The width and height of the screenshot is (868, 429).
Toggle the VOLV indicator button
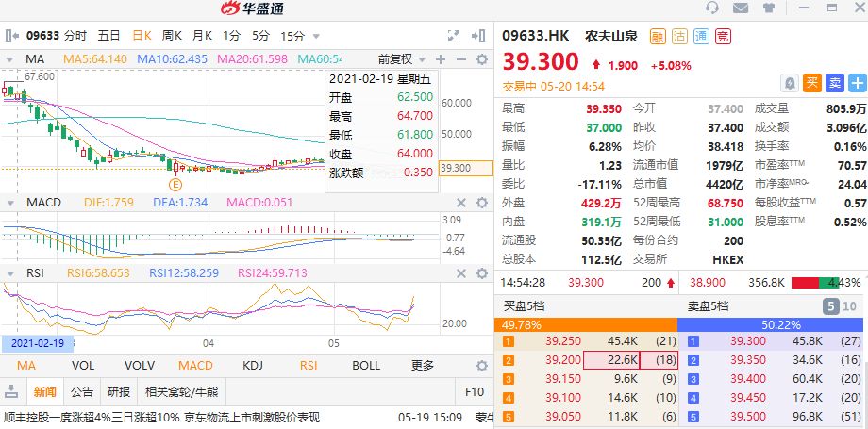140,365
